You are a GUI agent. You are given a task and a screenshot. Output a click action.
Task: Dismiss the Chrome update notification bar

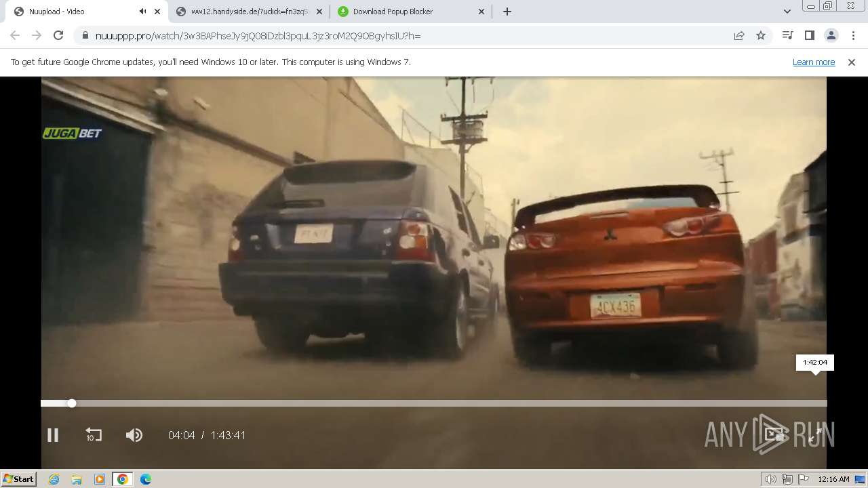point(852,62)
